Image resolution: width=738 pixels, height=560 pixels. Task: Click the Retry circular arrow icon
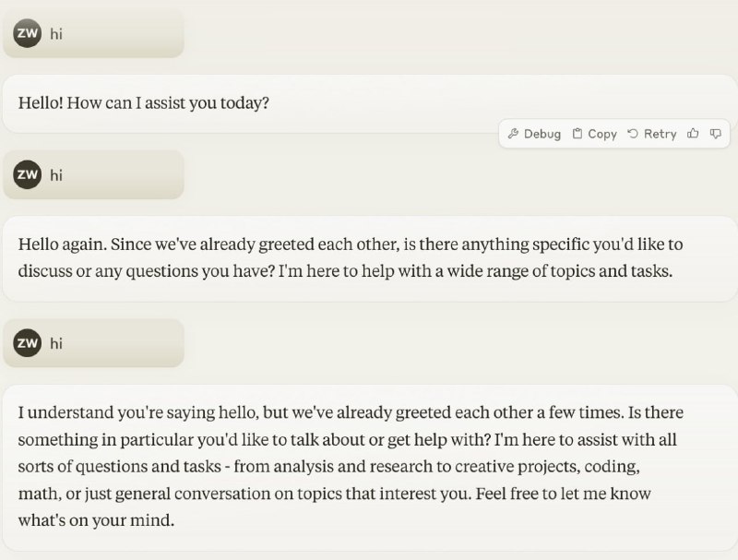click(x=633, y=134)
